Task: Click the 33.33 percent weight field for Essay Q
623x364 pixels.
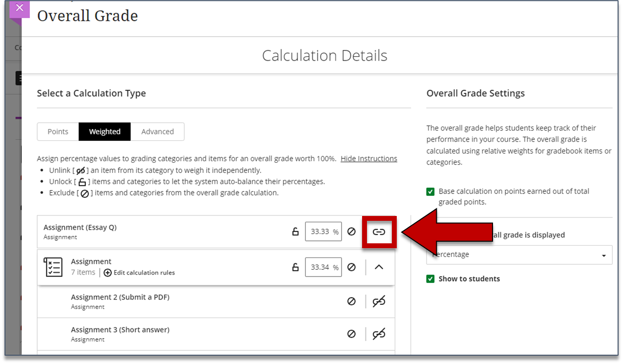Action: click(x=323, y=232)
